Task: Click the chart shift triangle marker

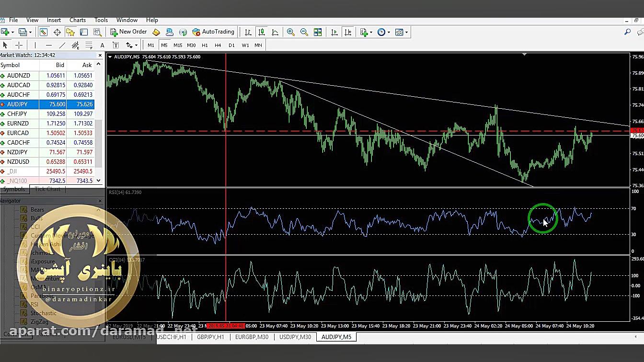Action: pyautogui.click(x=524, y=55)
